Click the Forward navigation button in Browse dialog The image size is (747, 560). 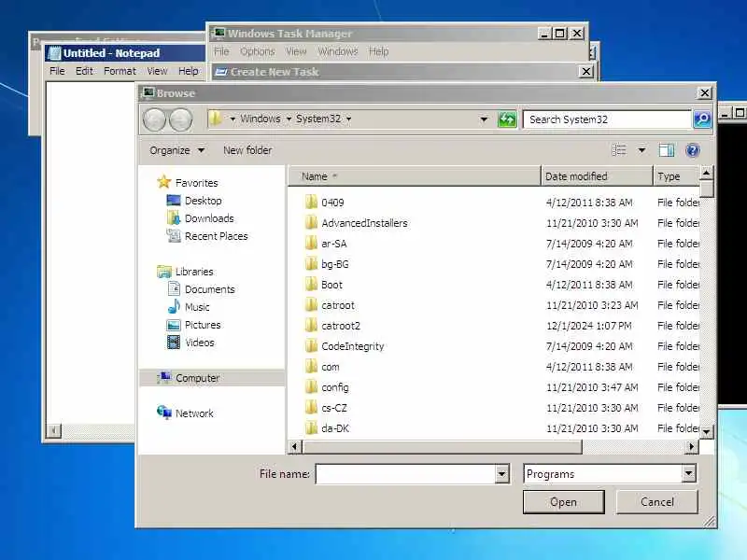pyautogui.click(x=181, y=119)
